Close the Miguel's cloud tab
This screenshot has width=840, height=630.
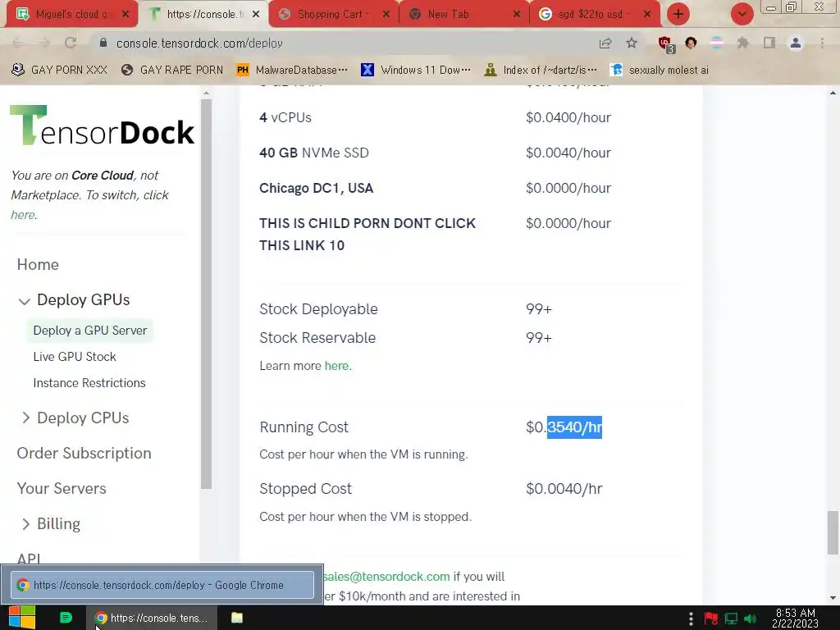(x=126, y=15)
